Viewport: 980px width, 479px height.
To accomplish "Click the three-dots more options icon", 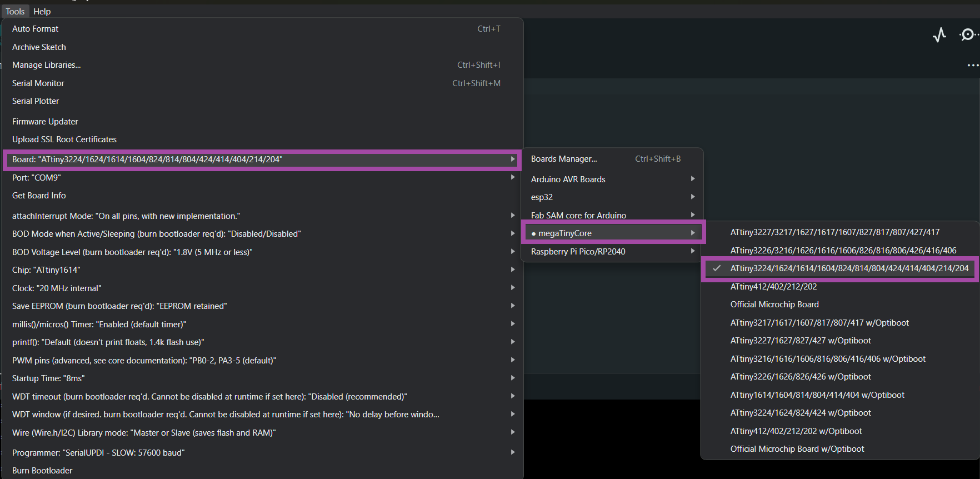I will tap(972, 65).
